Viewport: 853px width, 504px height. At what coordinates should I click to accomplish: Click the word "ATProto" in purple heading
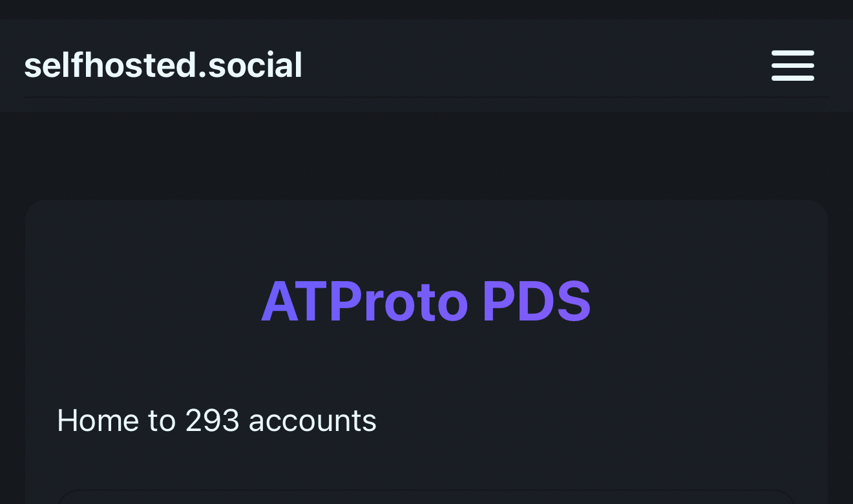(364, 302)
